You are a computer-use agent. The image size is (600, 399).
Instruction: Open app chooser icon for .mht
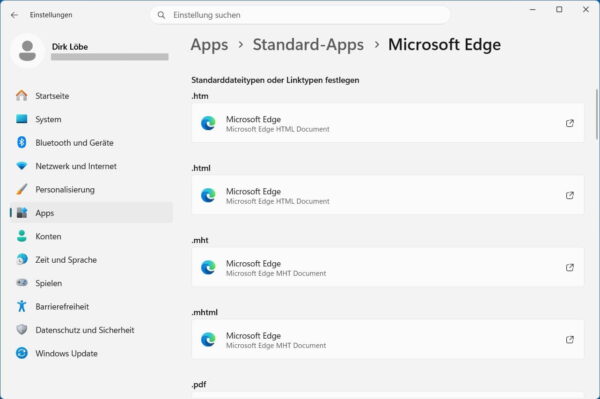tap(570, 267)
